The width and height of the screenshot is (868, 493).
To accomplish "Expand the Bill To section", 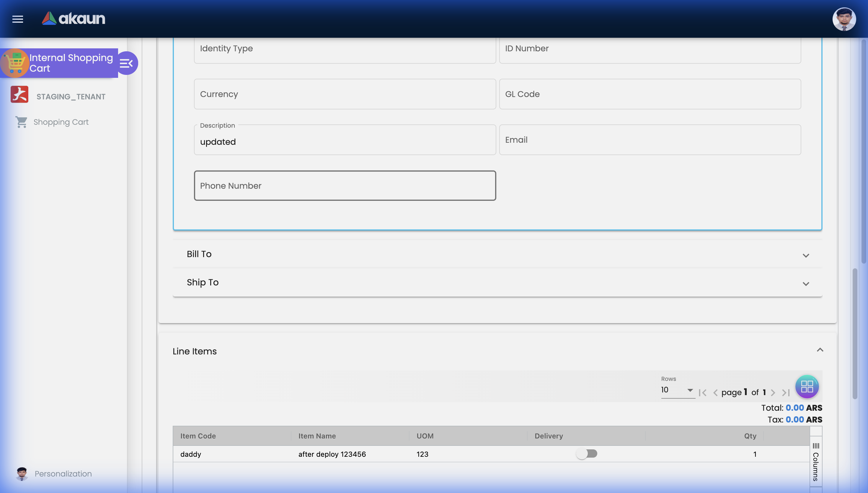I will tap(806, 255).
